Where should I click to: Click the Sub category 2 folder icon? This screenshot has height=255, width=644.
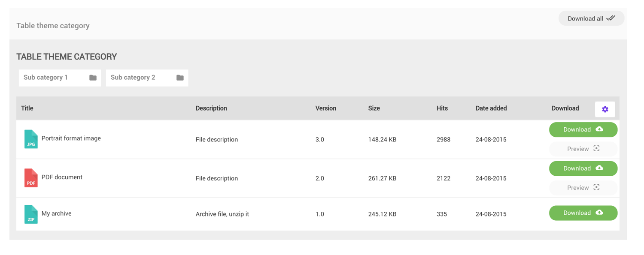pyautogui.click(x=180, y=78)
